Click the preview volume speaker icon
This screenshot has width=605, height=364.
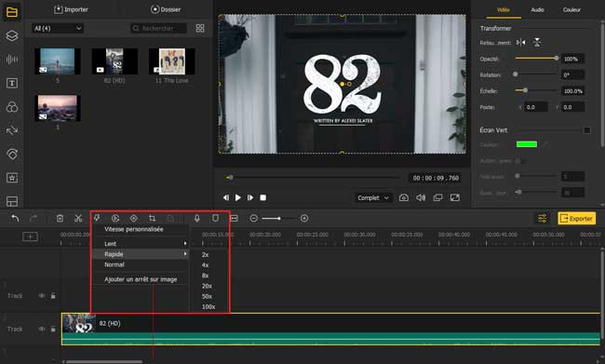click(x=421, y=197)
